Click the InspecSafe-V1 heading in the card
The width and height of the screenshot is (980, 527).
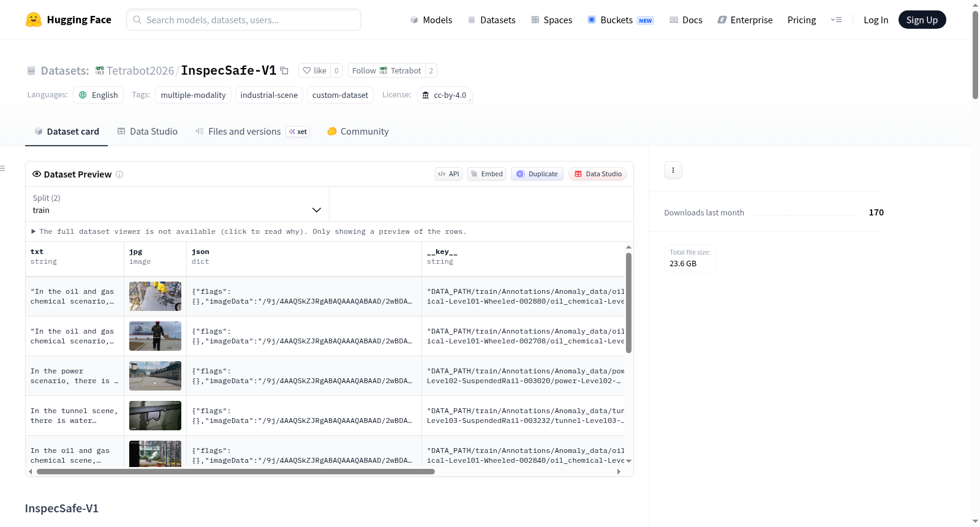(62, 508)
